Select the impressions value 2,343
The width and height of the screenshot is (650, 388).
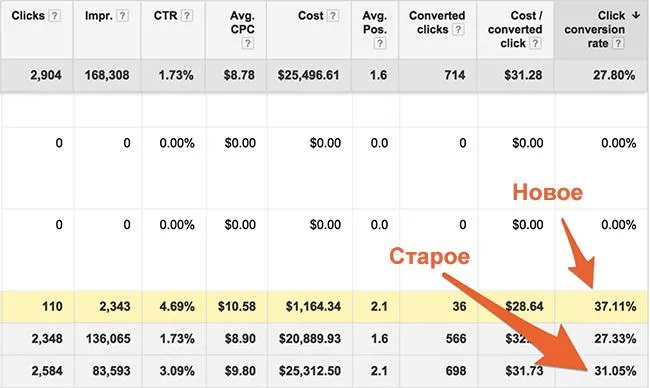[x=115, y=306]
